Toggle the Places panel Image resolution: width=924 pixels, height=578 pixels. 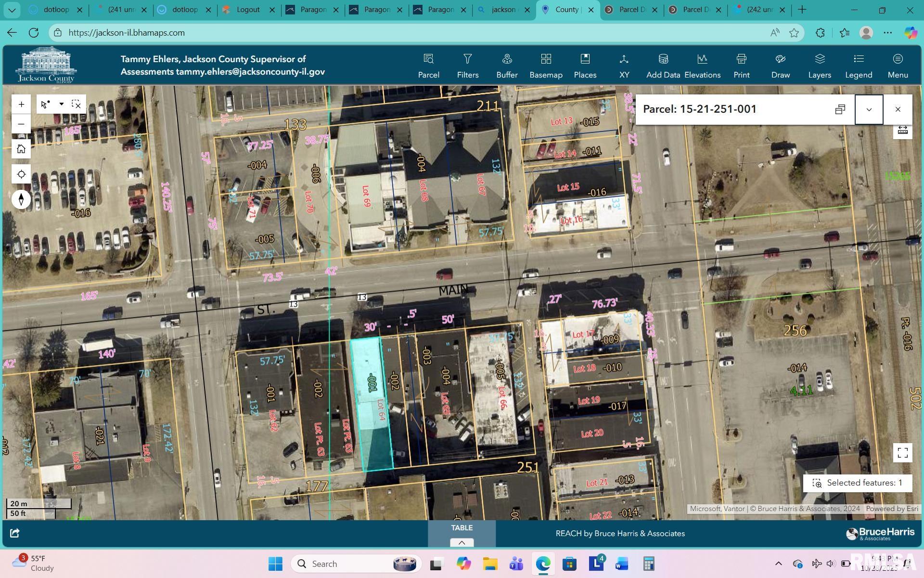click(x=585, y=65)
